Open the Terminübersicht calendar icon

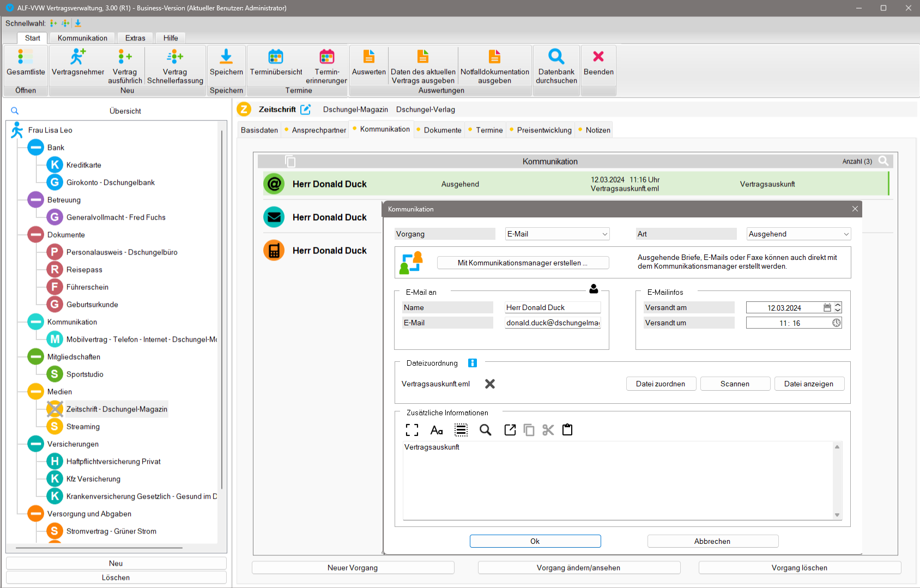pyautogui.click(x=276, y=57)
